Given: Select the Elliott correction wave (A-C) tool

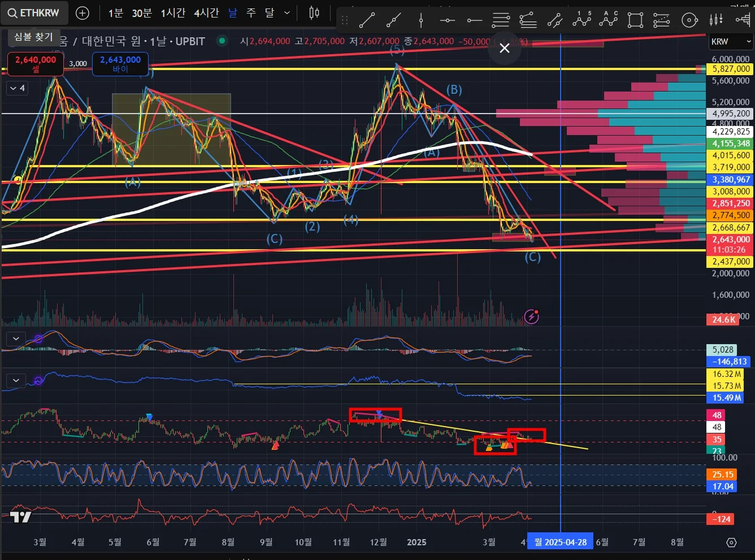Looking at the screenshot, I should click(x=609, y=20).
